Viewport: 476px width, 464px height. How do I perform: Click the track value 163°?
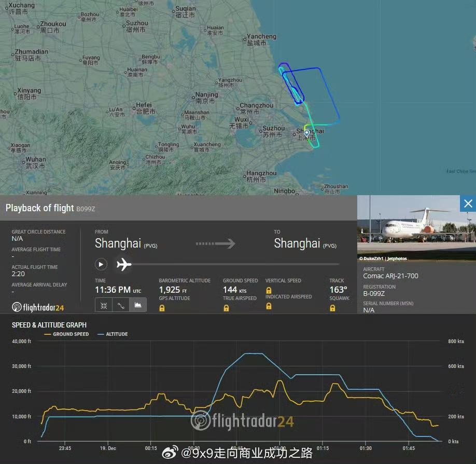tap(338, 290)
